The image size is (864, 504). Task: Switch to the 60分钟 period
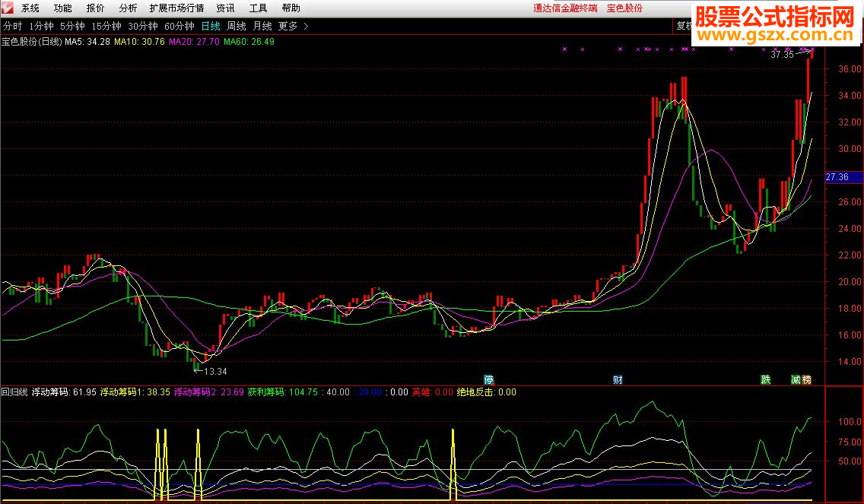[179, 26]
